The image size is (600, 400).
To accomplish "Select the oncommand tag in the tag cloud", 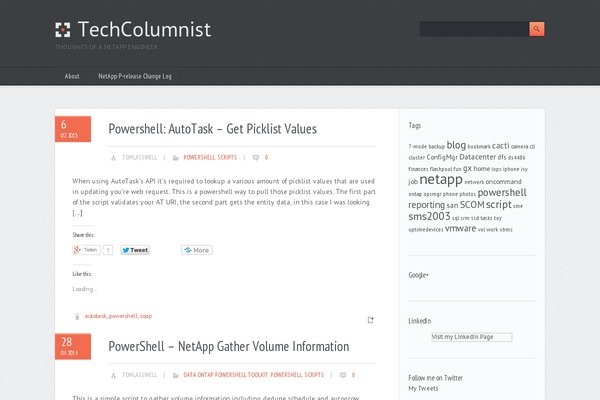I will (503, 181).
